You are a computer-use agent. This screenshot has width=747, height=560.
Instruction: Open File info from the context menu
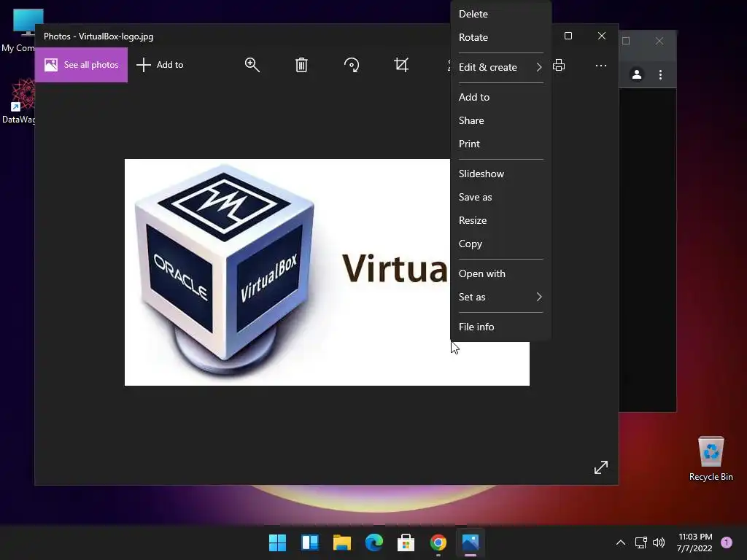(x=500, y=327)
